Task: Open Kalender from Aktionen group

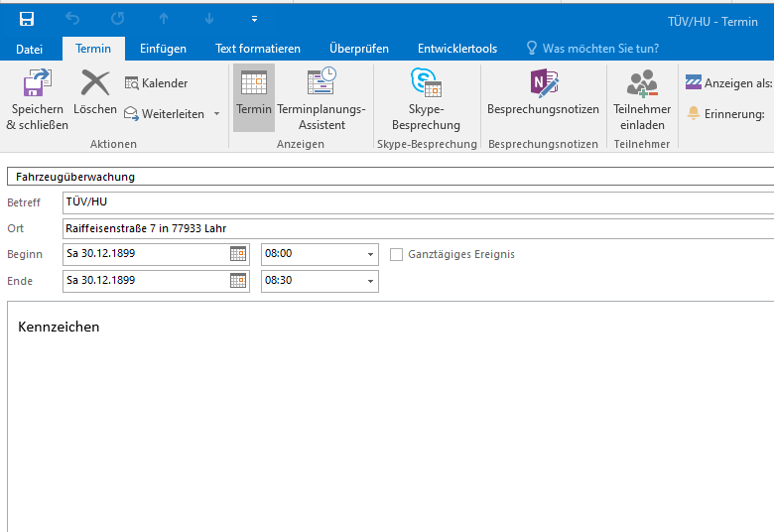Action: point(156,83)
